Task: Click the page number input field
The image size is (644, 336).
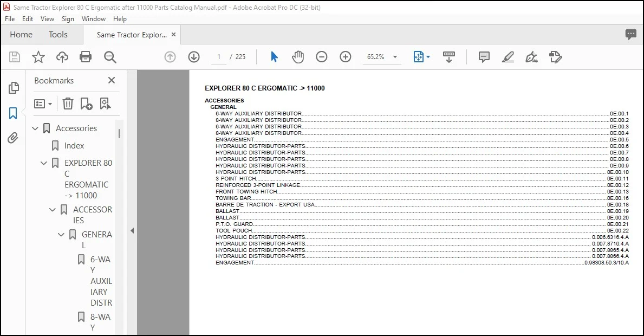Action: [219, 57]
